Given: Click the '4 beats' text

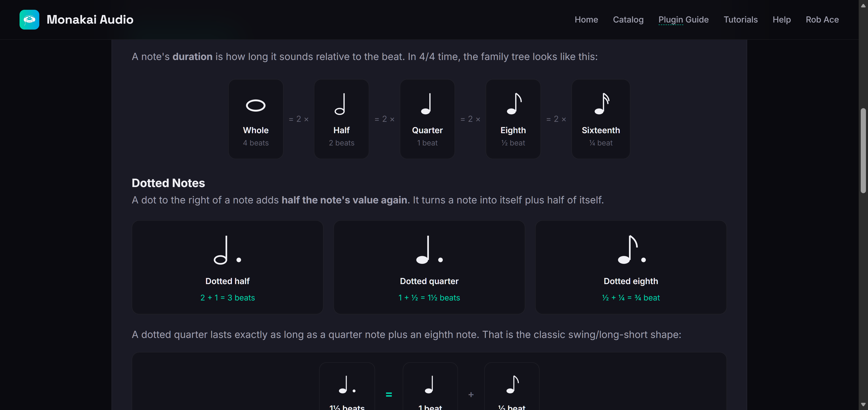Looking at the screenshot, I should (256, 143).
